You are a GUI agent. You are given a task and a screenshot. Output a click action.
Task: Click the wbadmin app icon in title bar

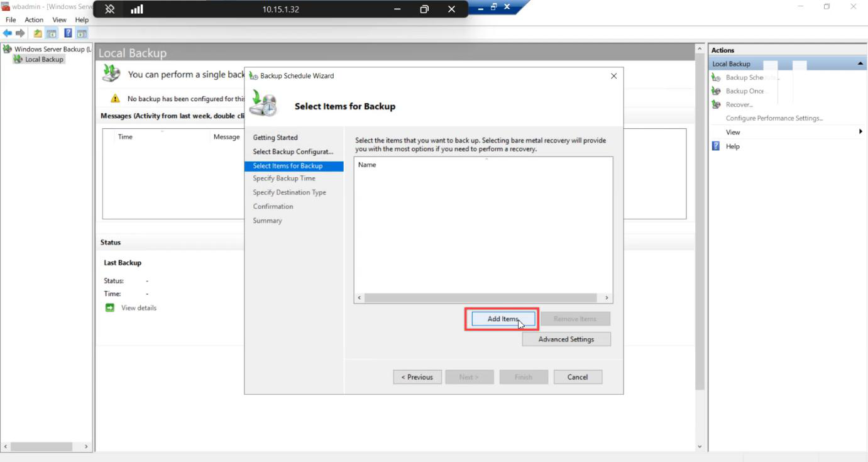tap(6, 6)
